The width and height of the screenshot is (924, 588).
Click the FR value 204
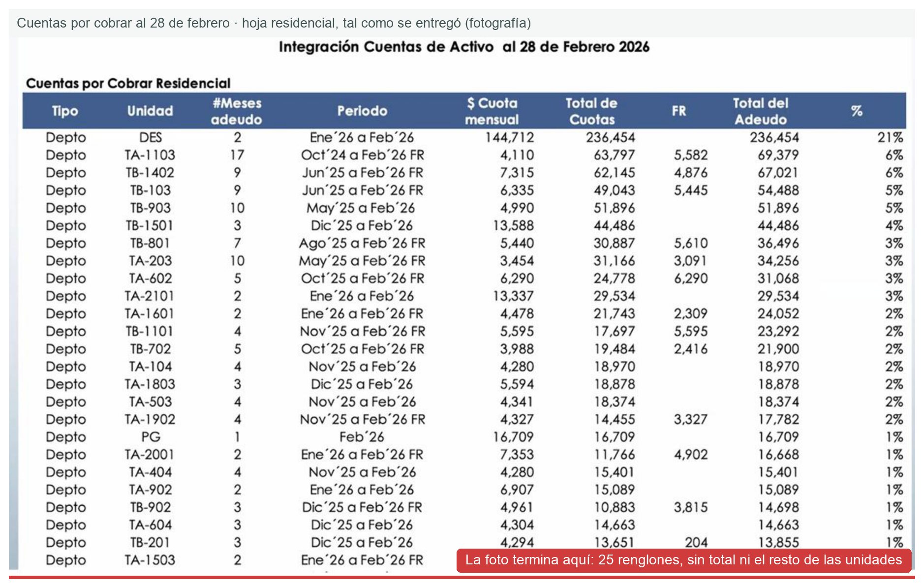click(696, 542)
